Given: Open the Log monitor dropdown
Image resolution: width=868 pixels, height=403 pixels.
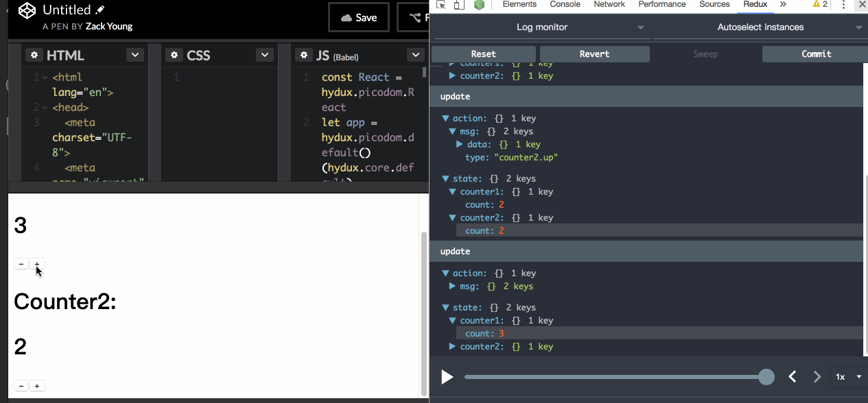Looking at the screenshot, I should click(542, 27).
